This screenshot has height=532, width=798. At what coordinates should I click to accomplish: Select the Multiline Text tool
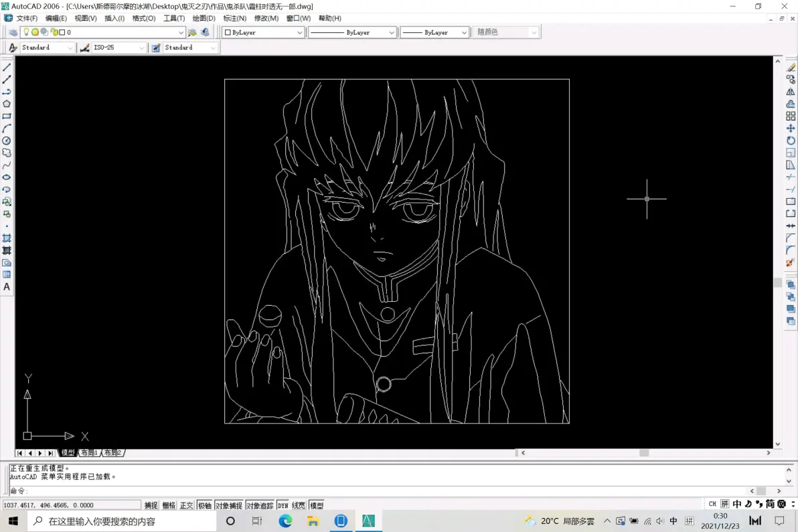(x=7, y=287)
